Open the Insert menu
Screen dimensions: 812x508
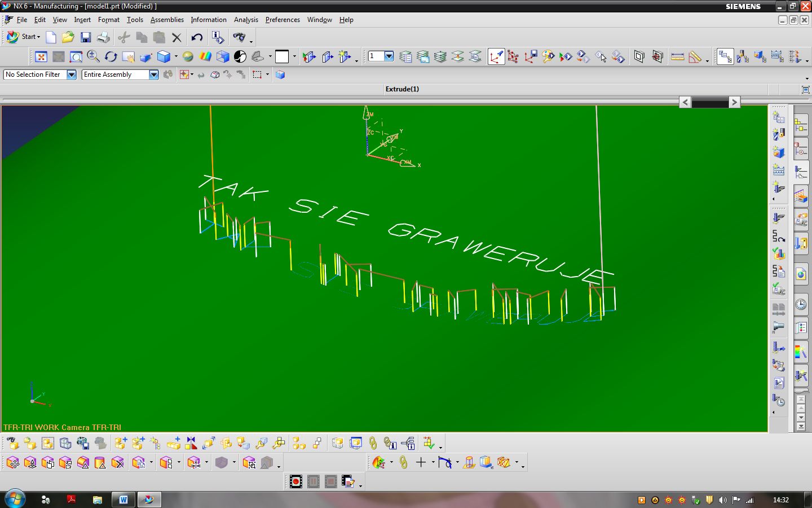coord(82,20)
